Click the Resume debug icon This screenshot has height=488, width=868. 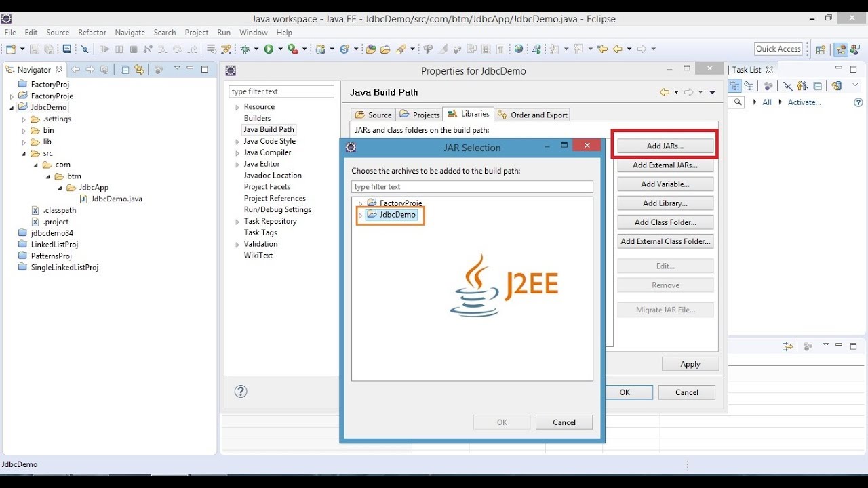coord(104,49)
